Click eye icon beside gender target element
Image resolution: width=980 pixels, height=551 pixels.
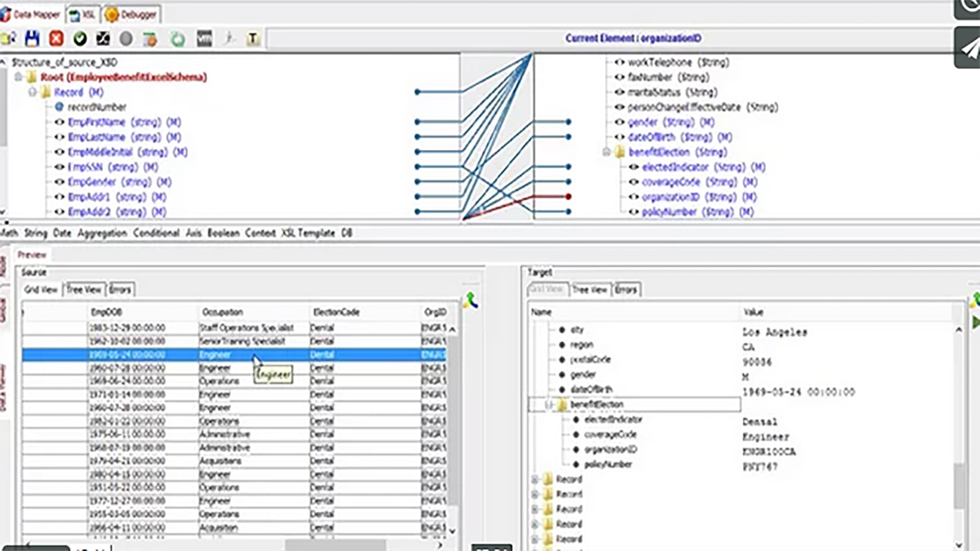tap(620, 122)
